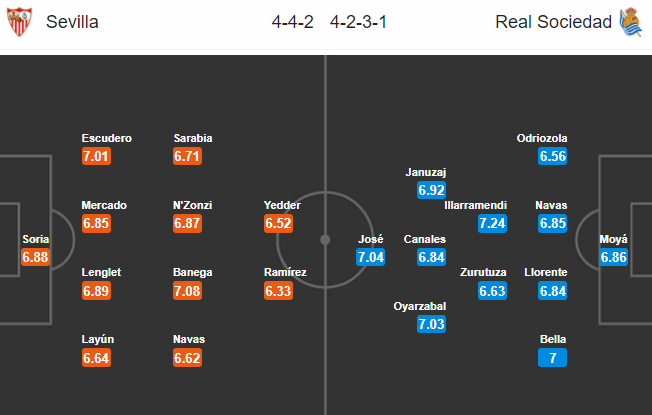The image size is (652, 415).
Task: Select Banega's 7.08 rating badge
Action: 187,290
